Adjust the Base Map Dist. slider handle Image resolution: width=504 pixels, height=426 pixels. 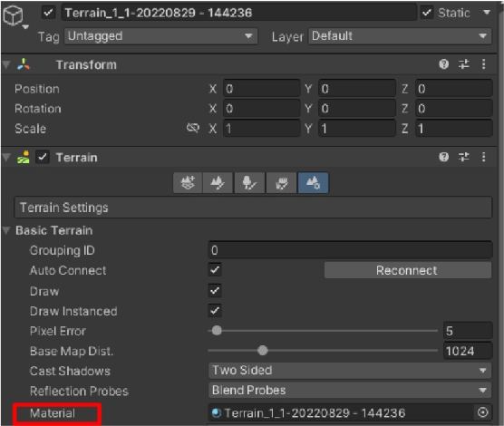point(263,351)
